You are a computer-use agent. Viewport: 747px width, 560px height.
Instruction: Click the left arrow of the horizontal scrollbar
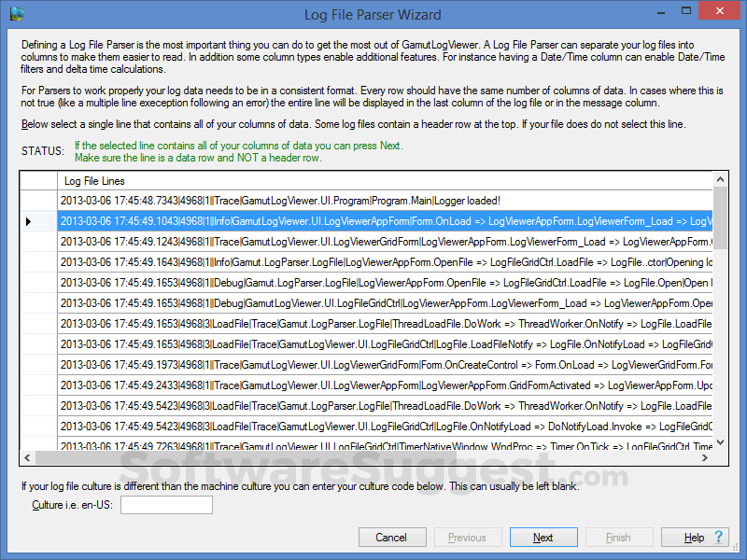(26, 457)
